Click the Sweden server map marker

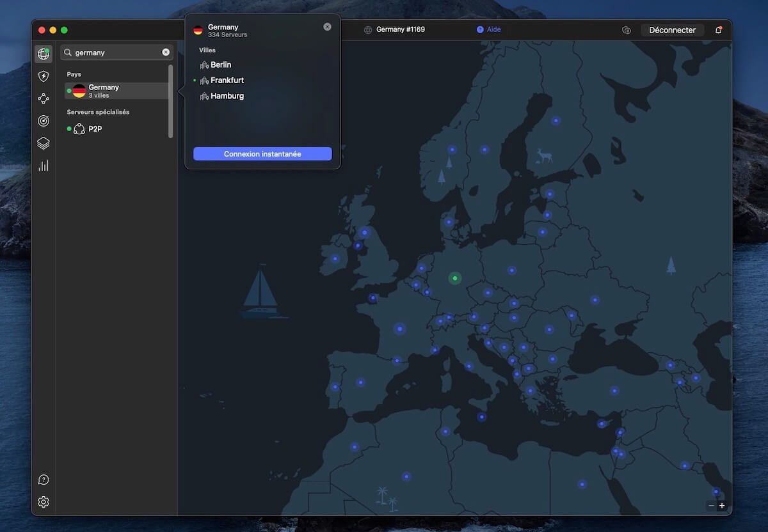click(484, 150)
